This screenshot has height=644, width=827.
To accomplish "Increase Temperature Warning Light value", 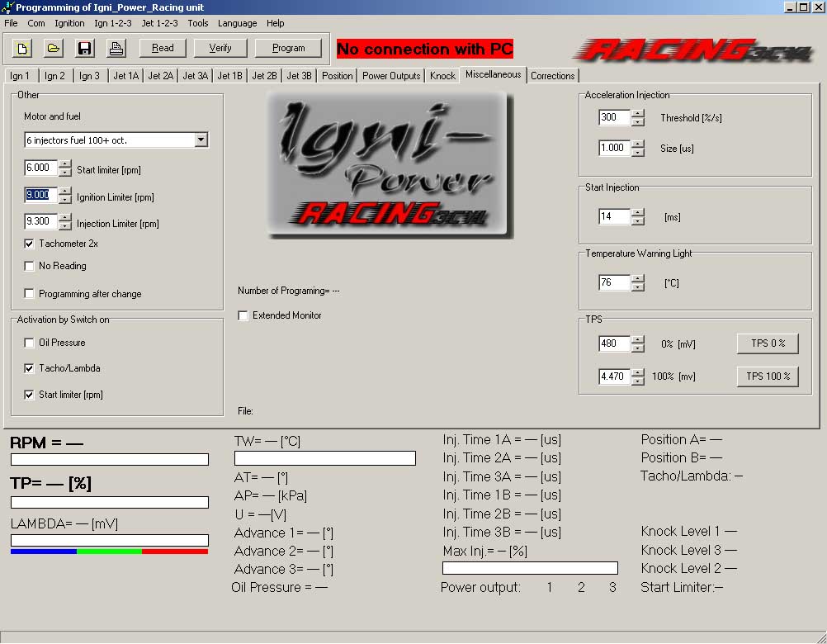I will [x=638, y=279].
